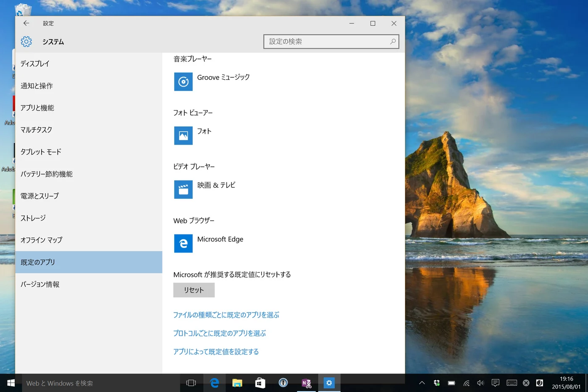Click the Settings gear taskbar icon
This screenshot has height=392, width=588.
tap(329, 383)
